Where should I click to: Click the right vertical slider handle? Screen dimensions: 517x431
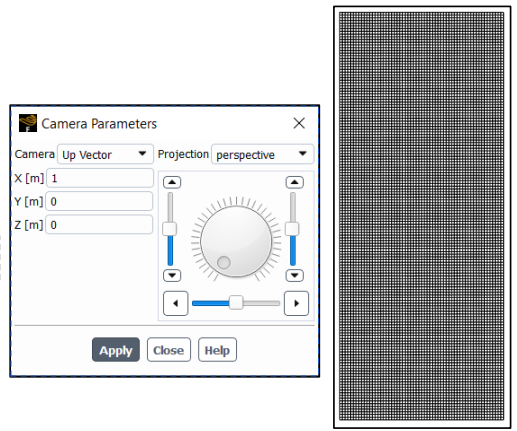pos(292,229)
